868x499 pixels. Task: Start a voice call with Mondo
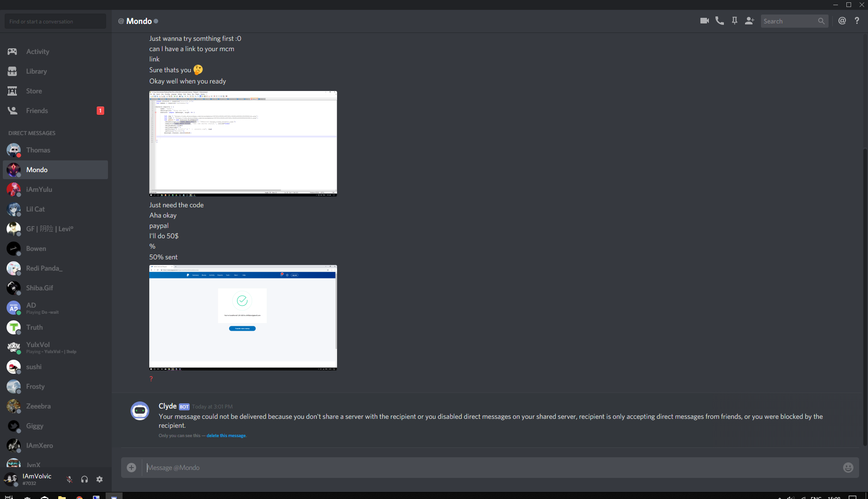[x=719, y=21]
